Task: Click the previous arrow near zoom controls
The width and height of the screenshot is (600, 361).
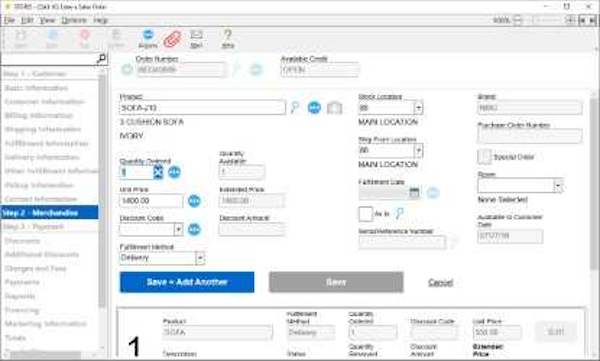Action: [583, 20]
